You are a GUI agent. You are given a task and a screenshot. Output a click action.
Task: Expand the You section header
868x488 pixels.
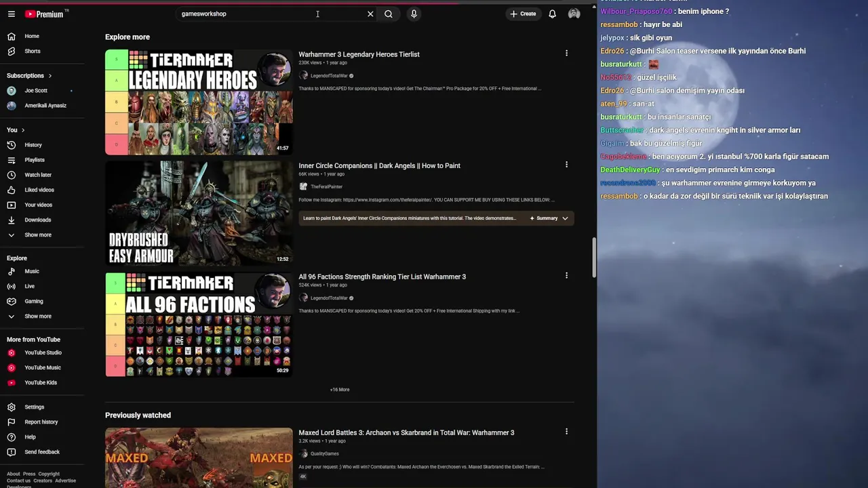[16, 129]
